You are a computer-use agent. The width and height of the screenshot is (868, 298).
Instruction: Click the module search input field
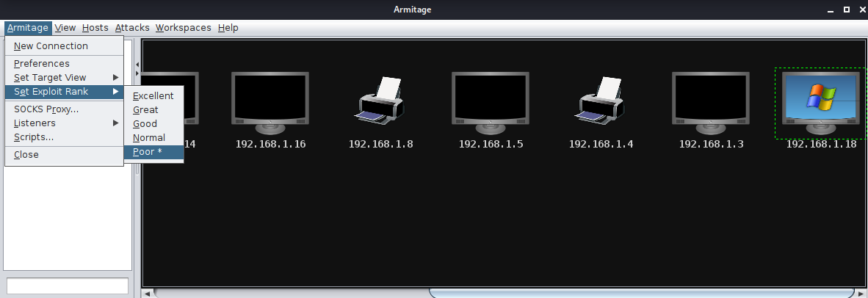pyautogui.click(x=68, y=286)
